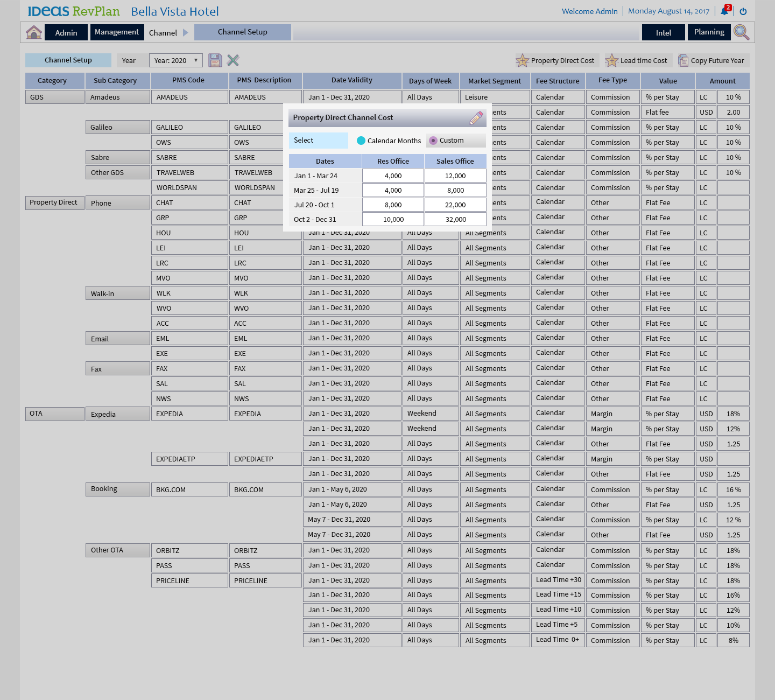Expand the Channel breadcrumb arrow
775x700 pixels.
tap(186, 33)
